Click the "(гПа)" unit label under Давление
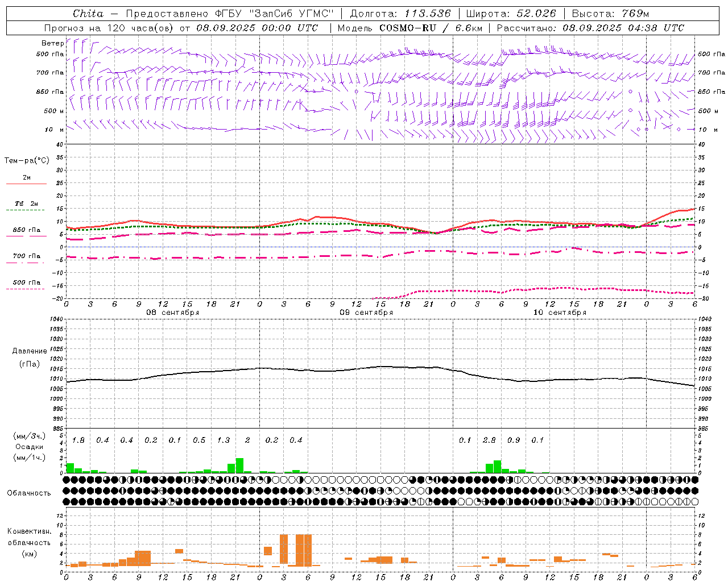Viewport: 728px width, 582px height. (x=30, y=364)
